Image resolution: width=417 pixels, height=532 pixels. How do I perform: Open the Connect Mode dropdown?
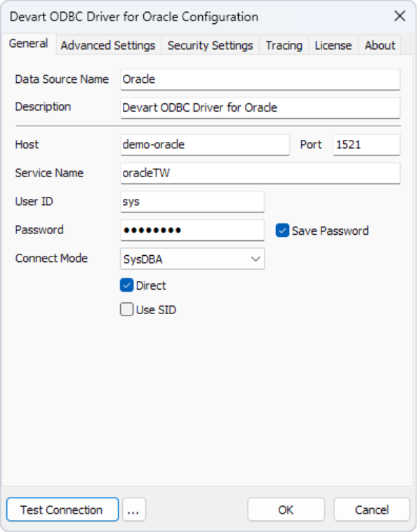192,259
